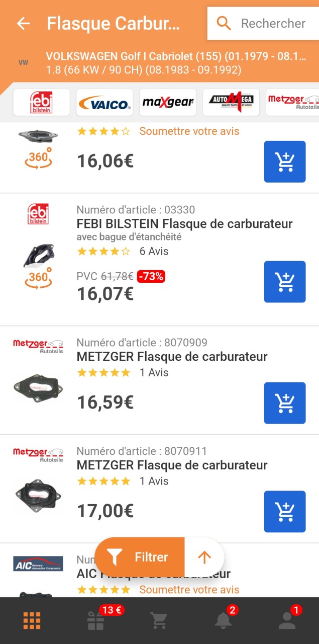Select the AUTOMEGA brand chip
This screenshot has height=644, width=319.
tap(231, 103)
